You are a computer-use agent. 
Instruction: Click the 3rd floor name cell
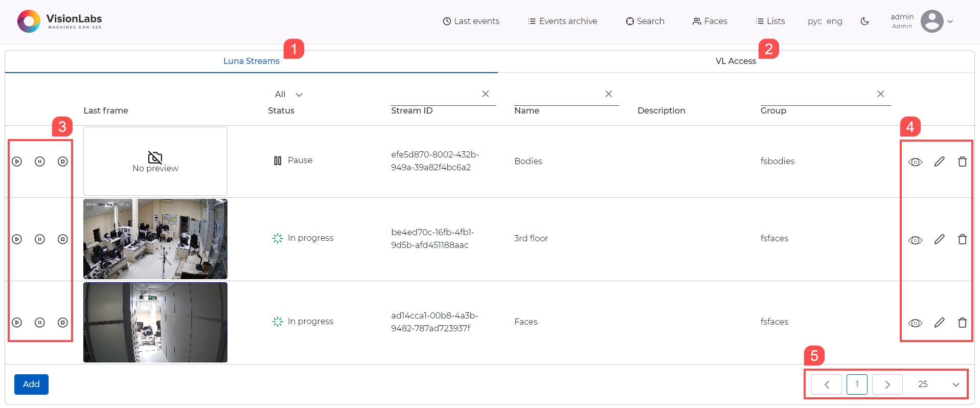click(531, 239)
